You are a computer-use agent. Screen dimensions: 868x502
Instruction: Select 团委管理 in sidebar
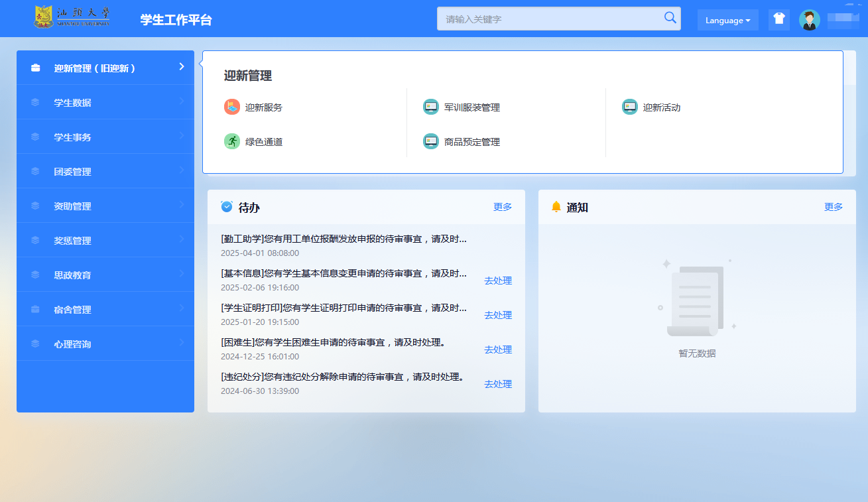point(105,171)
